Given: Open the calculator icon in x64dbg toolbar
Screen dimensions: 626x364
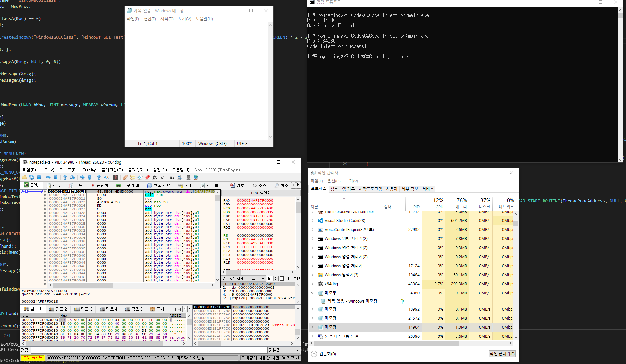Looking at the screenshot, I should [188, 177].
